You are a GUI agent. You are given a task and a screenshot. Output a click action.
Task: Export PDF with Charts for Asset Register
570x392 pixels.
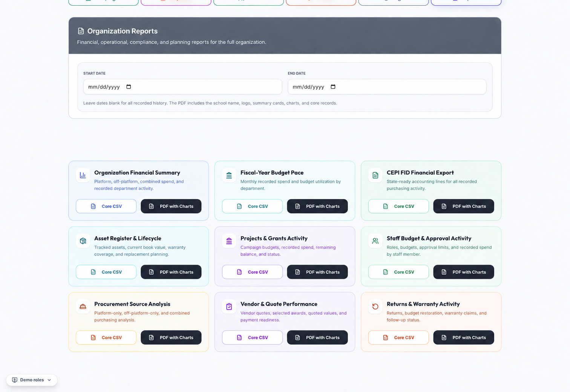pyautogui.click(x=171, y=272)
